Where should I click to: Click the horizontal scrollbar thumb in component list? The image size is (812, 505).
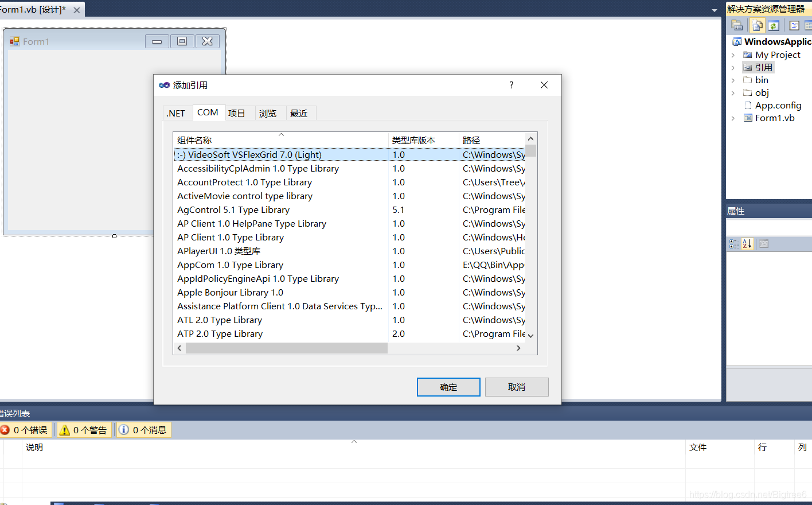[287, 348]
